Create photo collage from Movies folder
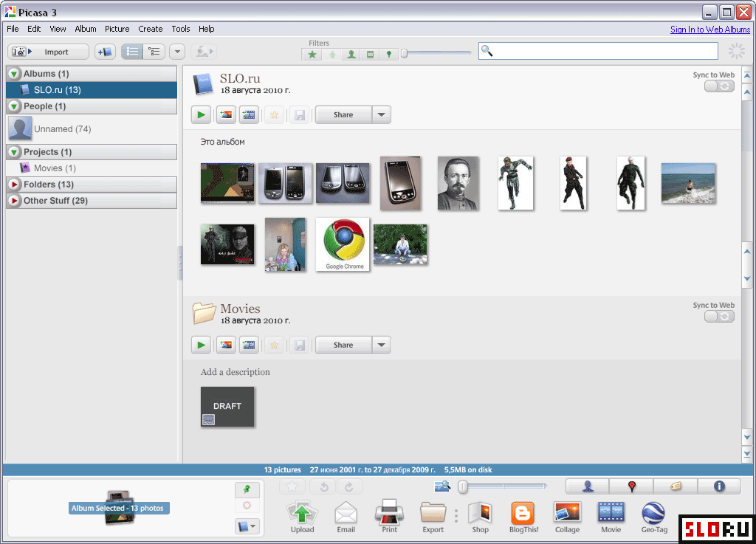This screenshot has width=756, height=544. (x=226, y=345)
